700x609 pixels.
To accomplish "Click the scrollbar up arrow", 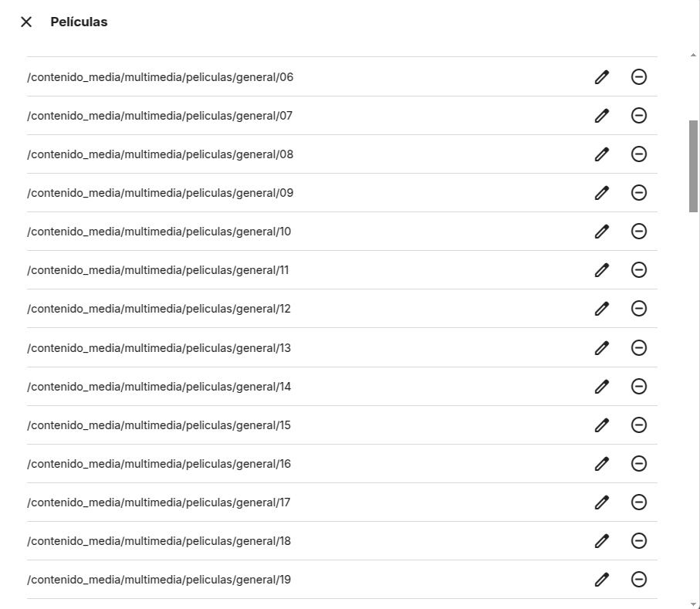I will click(693, 56).
